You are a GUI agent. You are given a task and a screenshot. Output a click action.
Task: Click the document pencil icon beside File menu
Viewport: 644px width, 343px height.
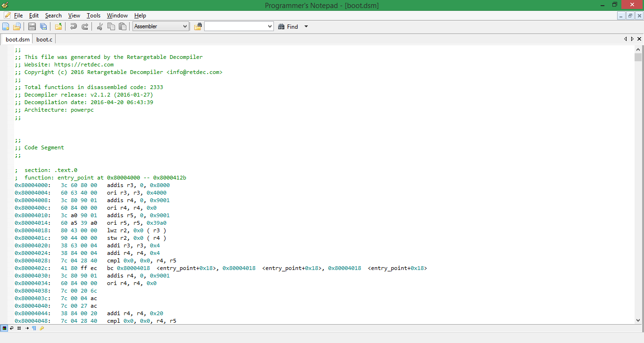coord(7,15)
